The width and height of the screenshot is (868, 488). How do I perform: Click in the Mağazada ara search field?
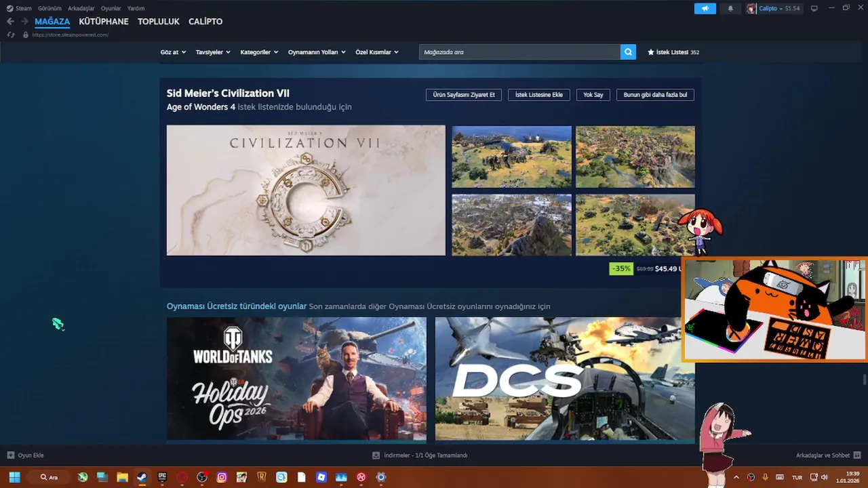519,52
